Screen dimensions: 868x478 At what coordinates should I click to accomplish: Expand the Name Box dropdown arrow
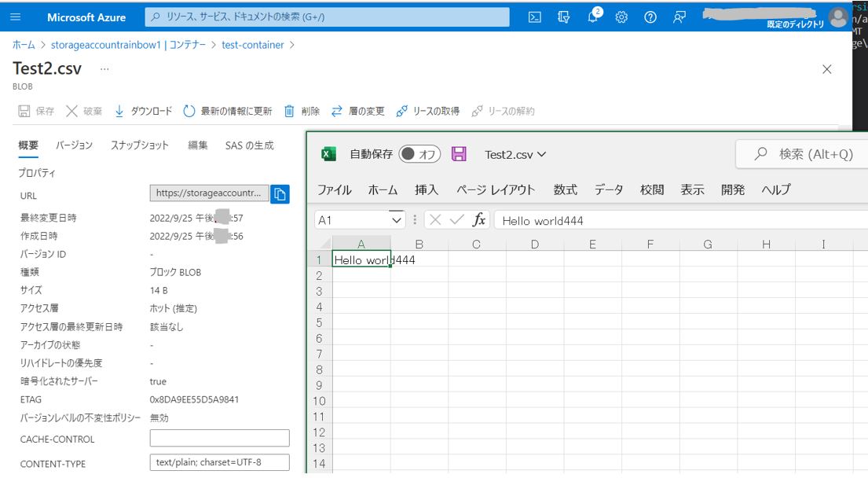pos(397,220)
